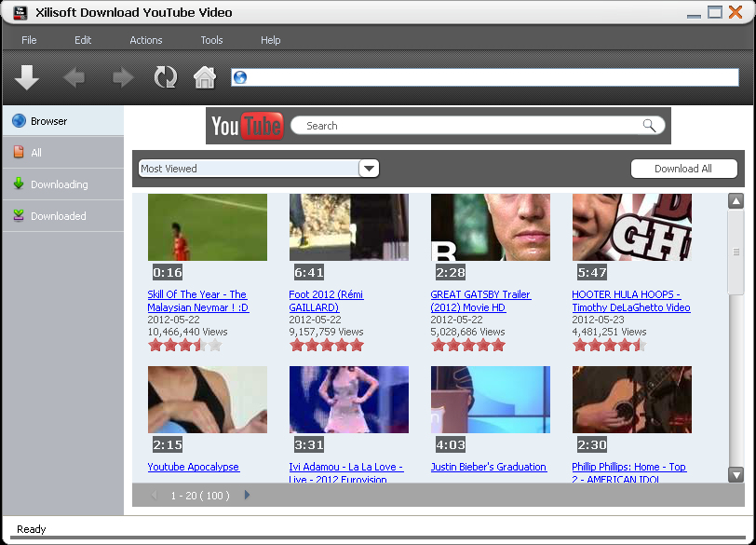Open Ivi Adamou La La Love link
The height and width of the screenshot is (545, 756).
345,472
